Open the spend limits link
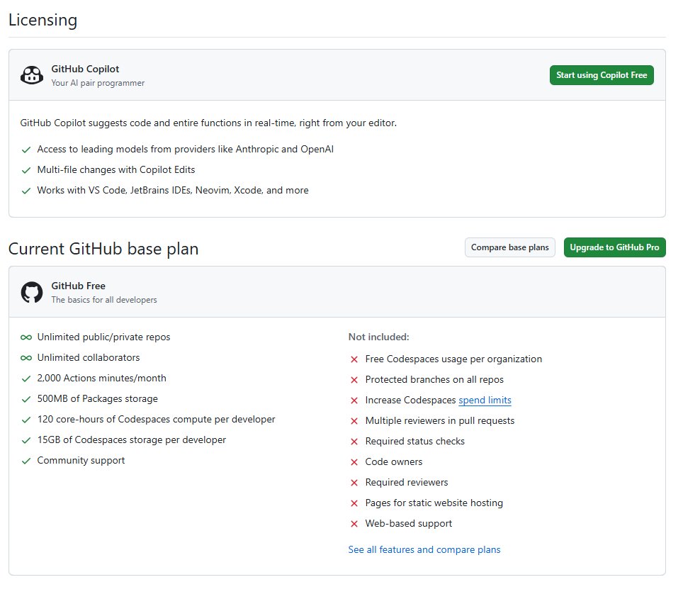This screenshot has height=616, width=683. 485,401
